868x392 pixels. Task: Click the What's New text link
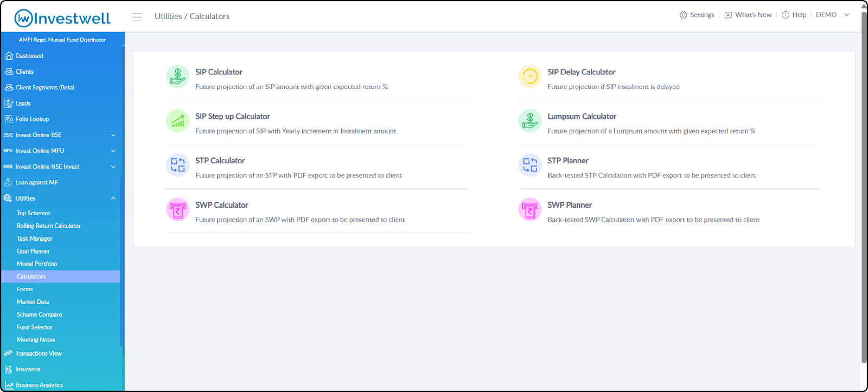[x=754, y=15]
